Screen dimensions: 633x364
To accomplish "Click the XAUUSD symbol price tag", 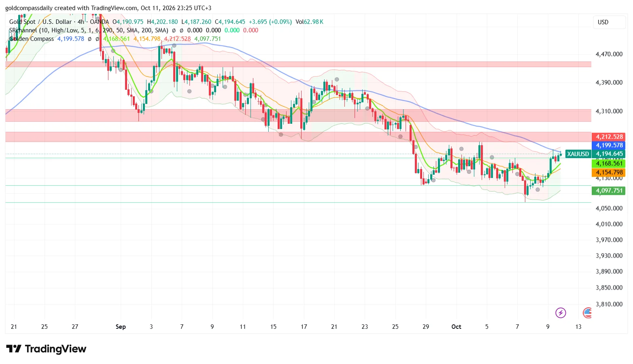I will click(578, 154).
